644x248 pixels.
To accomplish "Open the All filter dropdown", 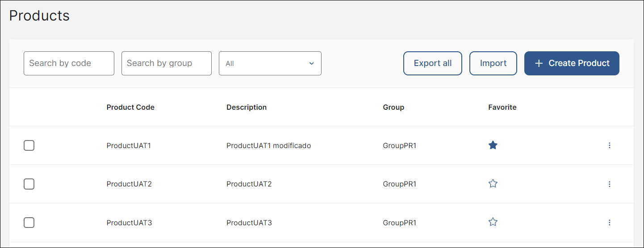I will (270, 63).
